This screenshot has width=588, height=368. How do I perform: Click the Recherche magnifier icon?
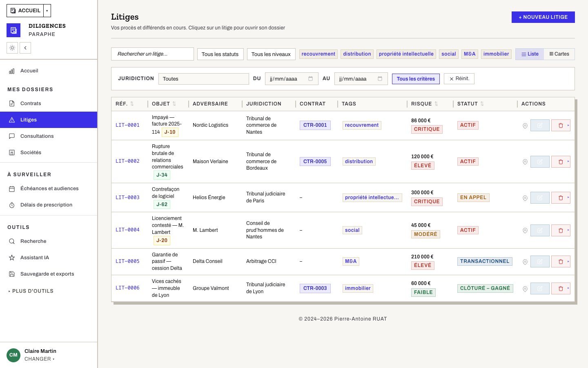pos(12,241)
